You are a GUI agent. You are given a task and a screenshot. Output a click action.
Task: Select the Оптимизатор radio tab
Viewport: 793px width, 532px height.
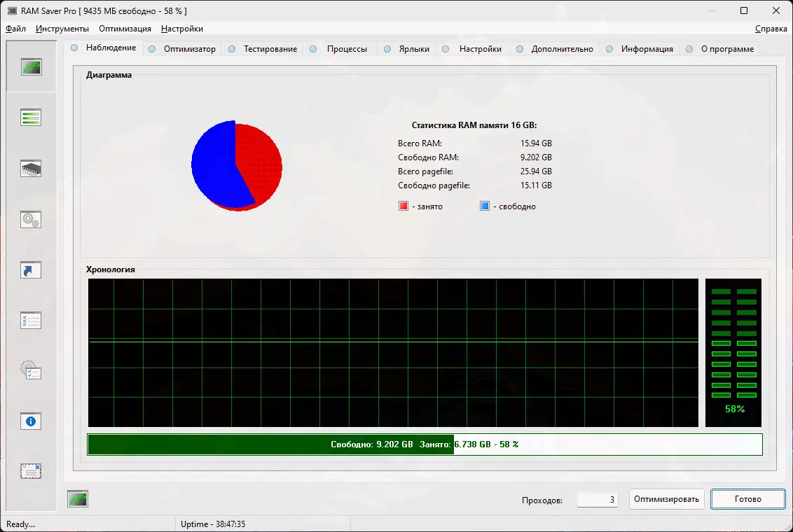[182, 49]
